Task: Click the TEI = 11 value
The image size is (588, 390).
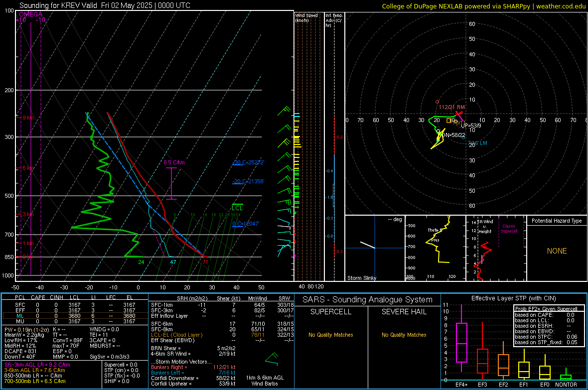Action: [x=99, y=335]
